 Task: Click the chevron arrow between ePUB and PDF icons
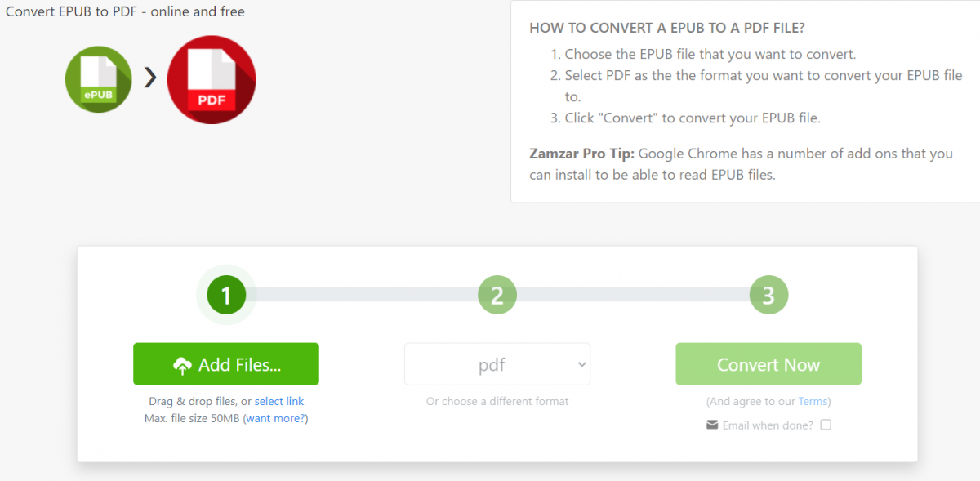pos(149,78)
